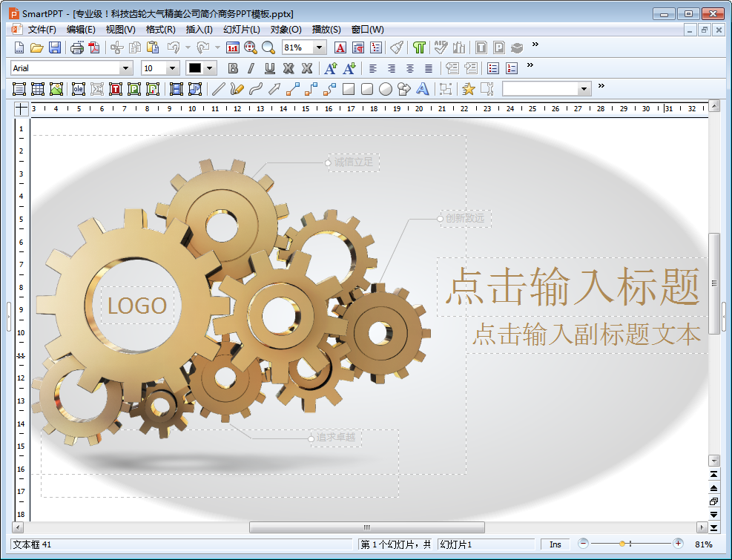The width and height of the screenshot is (732, 560).
Task: Click the green formatting marks pilcrow icon
Action: coord(419,47)
